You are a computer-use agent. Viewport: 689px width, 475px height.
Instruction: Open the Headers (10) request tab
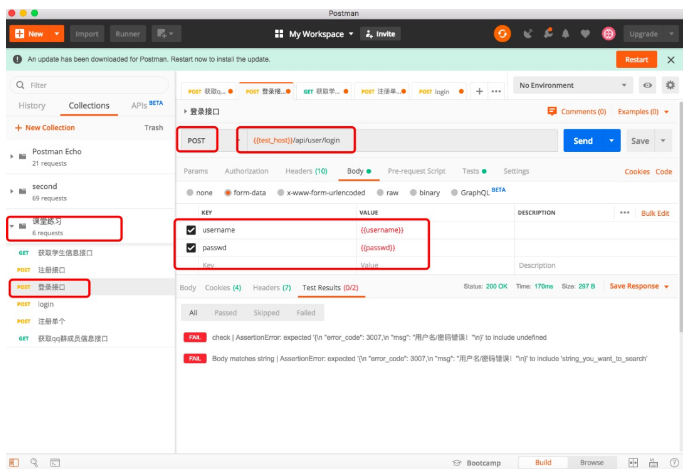tap(306, 171)
